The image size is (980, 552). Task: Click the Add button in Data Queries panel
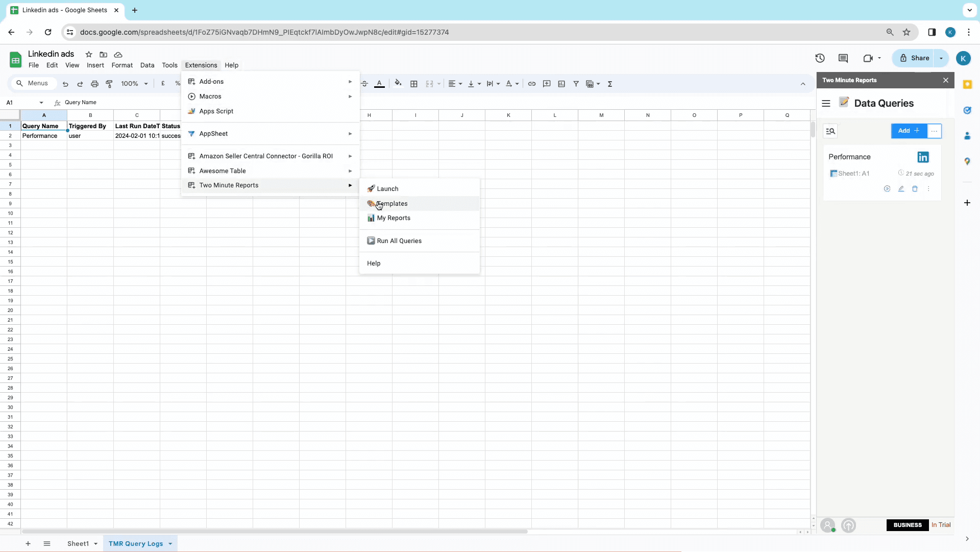pos(908,131)
